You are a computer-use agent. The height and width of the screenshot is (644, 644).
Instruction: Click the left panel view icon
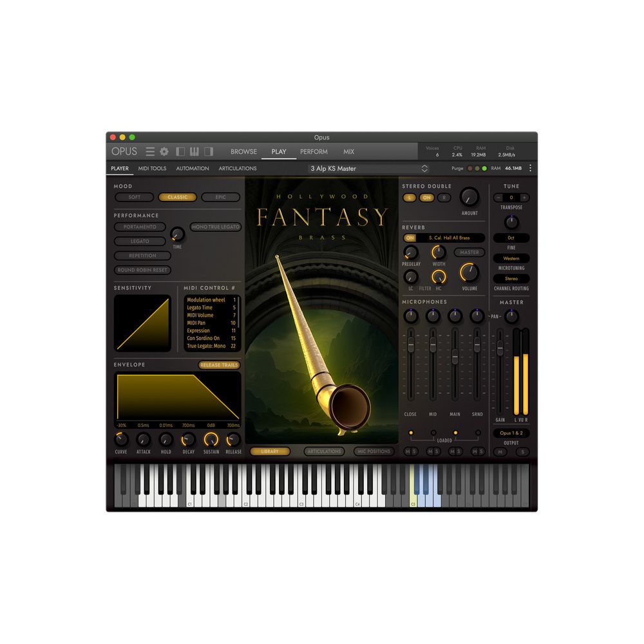point(181,151)
